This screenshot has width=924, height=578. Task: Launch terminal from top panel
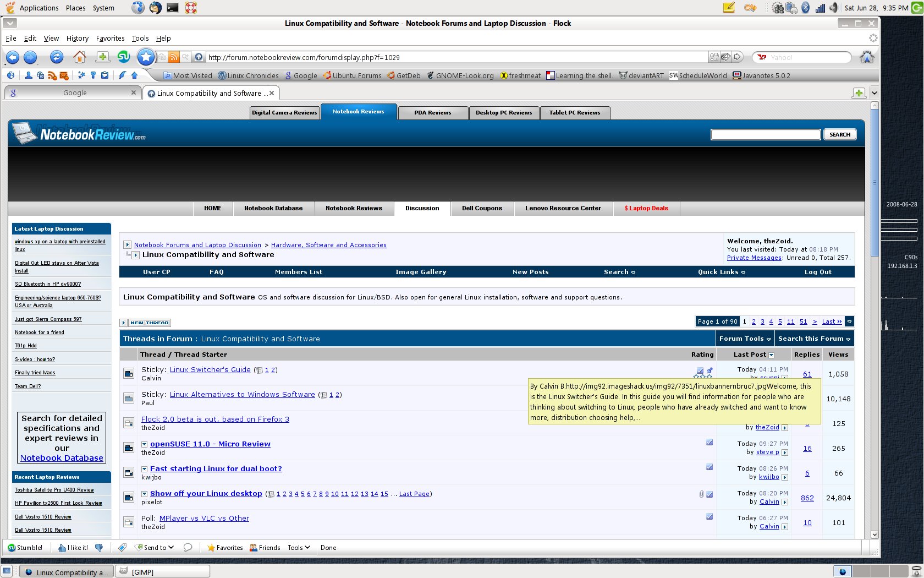pyautogui.click(x=172, y=8)
